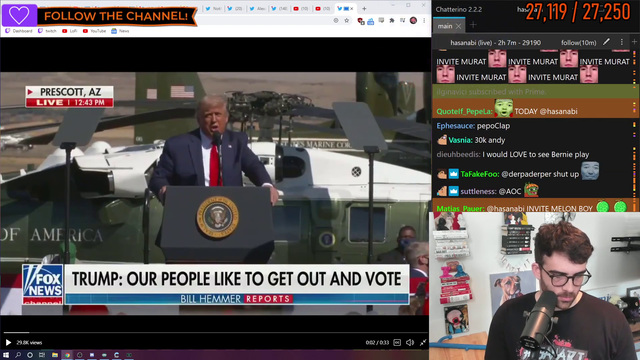Screen dimensions: 640x360
Task: Open the News bookmark
Action: coord(120,31)
